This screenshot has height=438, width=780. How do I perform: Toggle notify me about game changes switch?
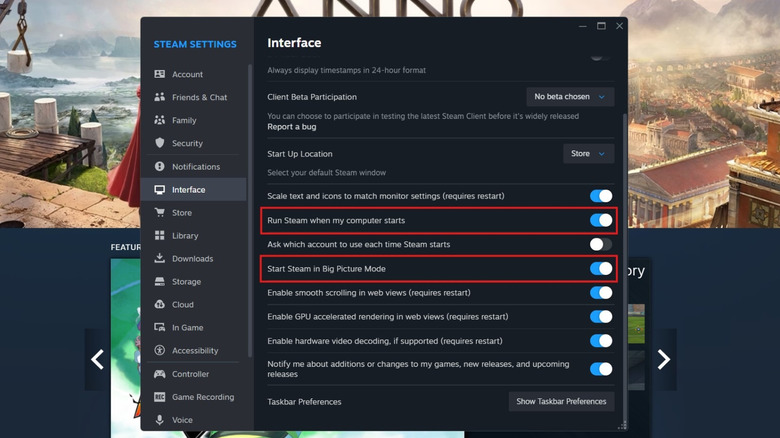coord(601,369)
